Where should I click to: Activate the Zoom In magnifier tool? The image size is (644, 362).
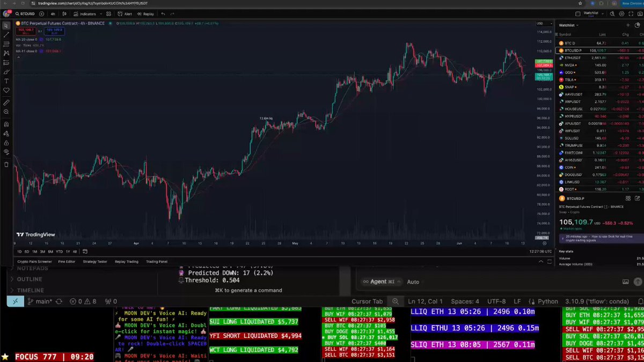pos(6,112)
